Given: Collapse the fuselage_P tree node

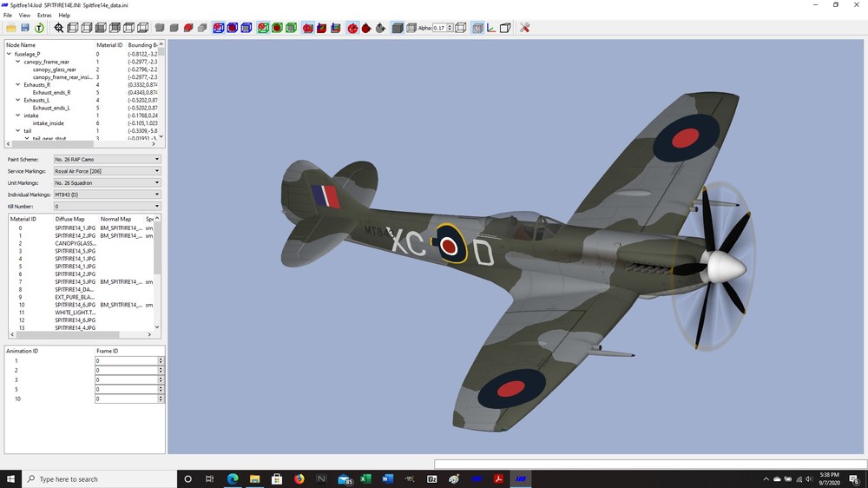Looking at the screenshot, I should pyautogui.click(x=9, y=54).
